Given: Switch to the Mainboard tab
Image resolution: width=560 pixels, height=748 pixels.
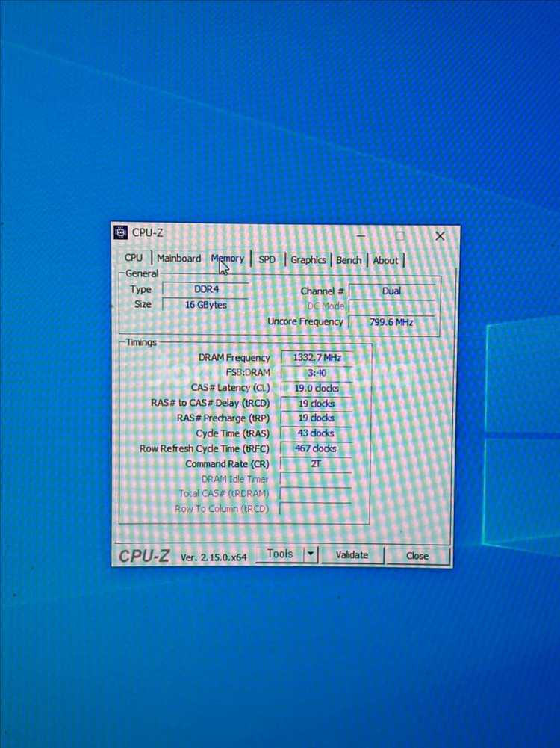Looking at the screenshot, I should (x=178, y=258).
